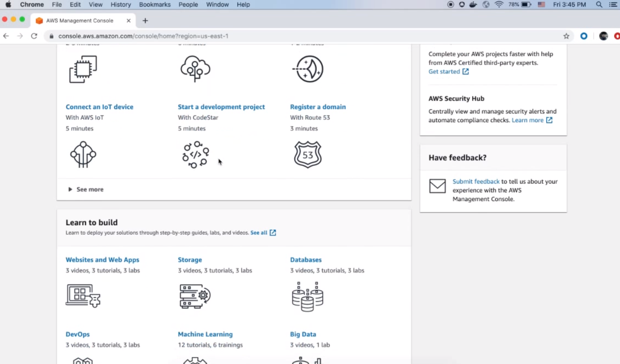The image size is (620, 364).
Task: Close the AWS Management Console tab
Action: pos(129,21)
